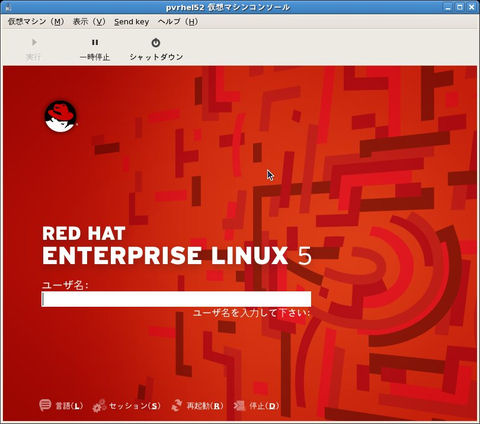
Task: Click the speech bubble language icon
Action: pyautogui.click(x=45, y=406)
